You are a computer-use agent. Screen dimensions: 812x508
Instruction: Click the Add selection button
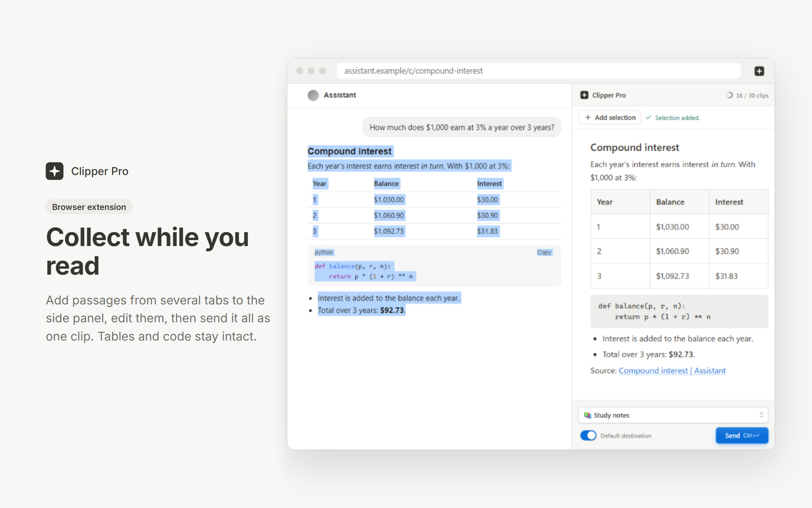click(x=610, y=117)
